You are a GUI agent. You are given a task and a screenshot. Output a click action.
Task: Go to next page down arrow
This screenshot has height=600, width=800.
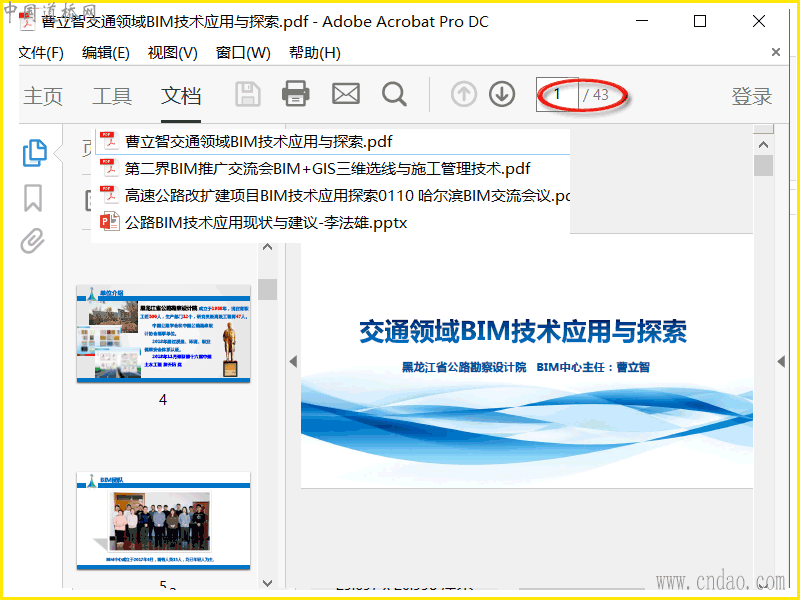coord(502,94)
